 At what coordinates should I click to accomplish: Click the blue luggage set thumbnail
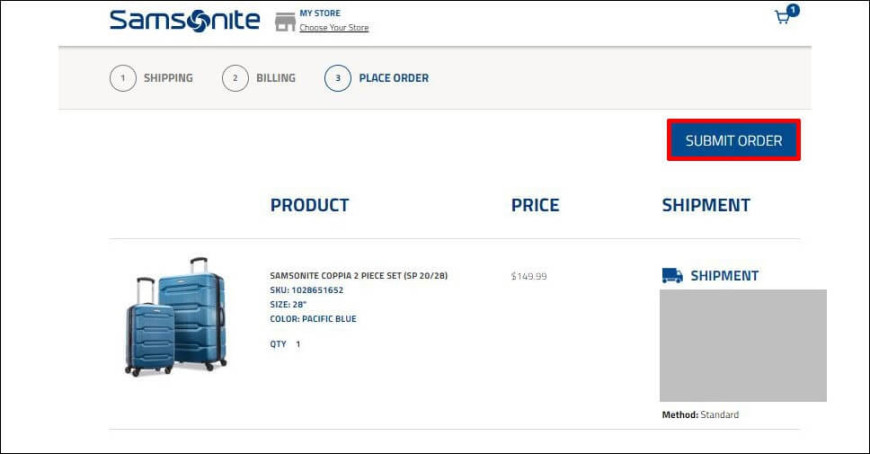(x=176, y=316)
